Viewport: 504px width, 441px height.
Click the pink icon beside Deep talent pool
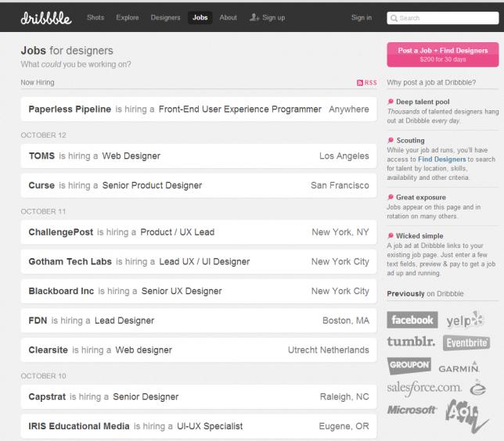[391, 102]
